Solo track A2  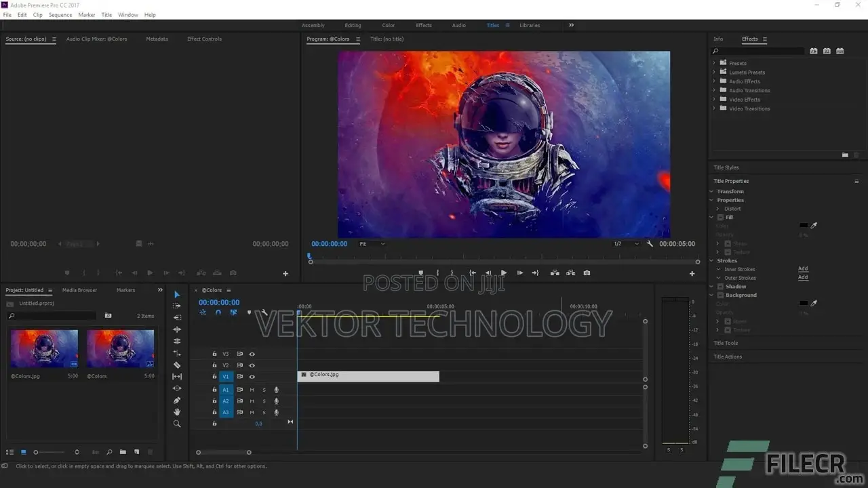(x=264, y=401)
